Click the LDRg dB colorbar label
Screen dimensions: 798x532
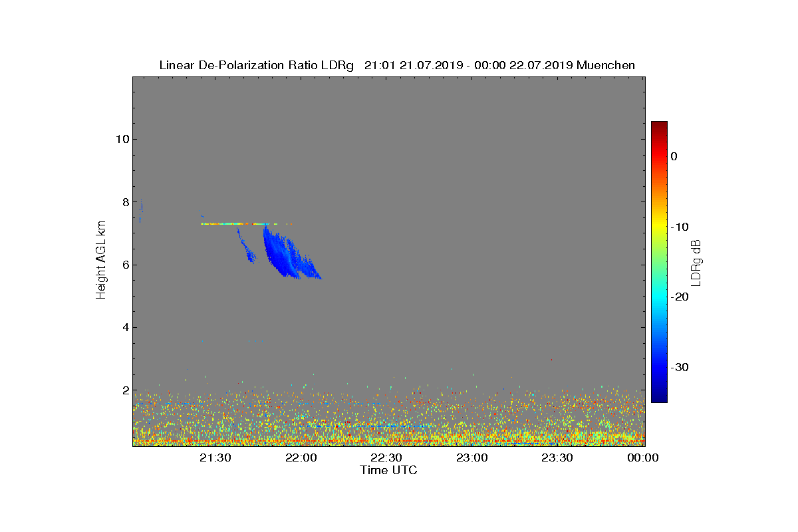pyautogui.click(x=697, y=262)
